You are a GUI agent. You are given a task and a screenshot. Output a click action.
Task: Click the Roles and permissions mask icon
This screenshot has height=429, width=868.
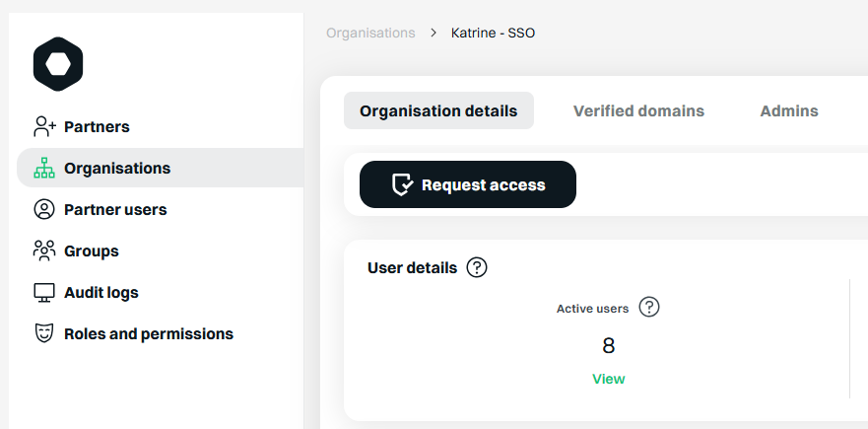click(x=44, y=333)
